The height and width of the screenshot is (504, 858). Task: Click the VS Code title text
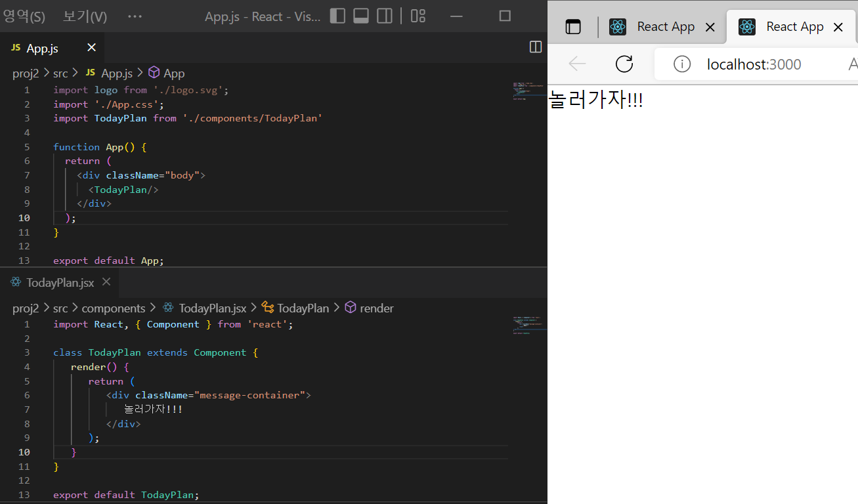[263, 16]
